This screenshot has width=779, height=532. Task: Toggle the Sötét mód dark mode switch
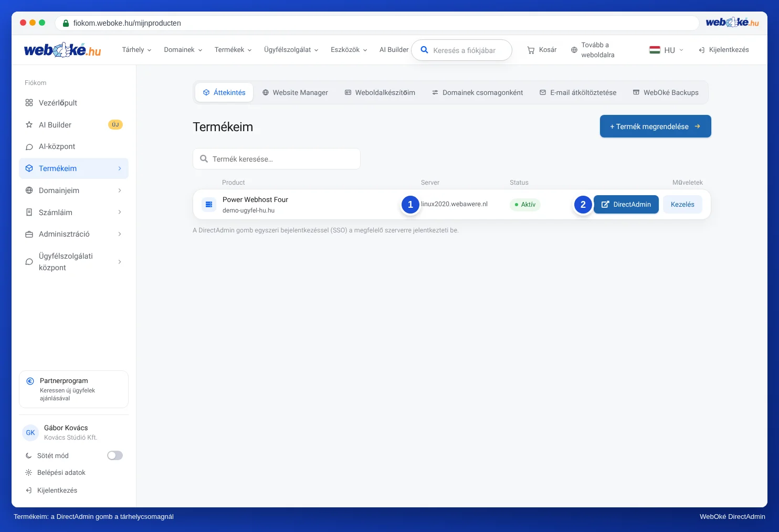[115, 455]
